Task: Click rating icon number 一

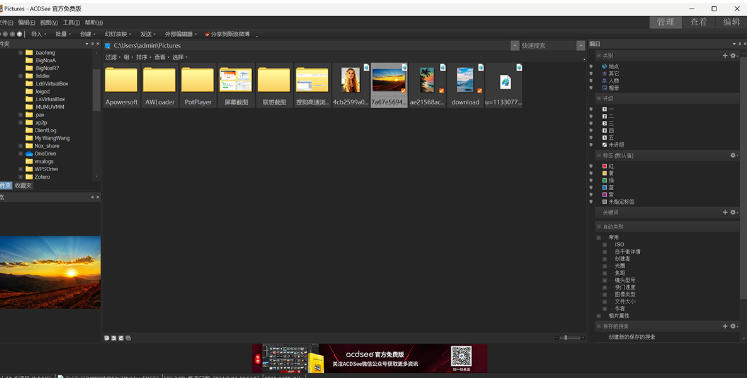Action: tap(605, 109)
